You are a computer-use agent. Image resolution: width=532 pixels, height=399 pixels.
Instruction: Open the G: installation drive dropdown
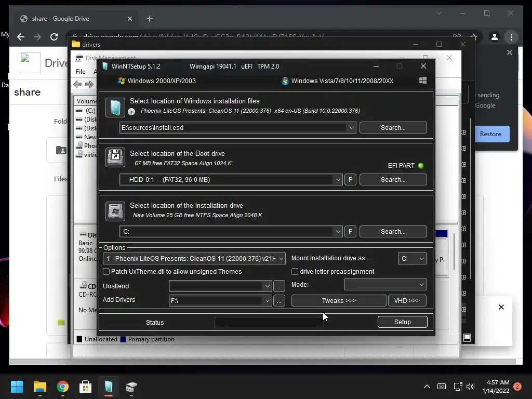tap(338, 231)
